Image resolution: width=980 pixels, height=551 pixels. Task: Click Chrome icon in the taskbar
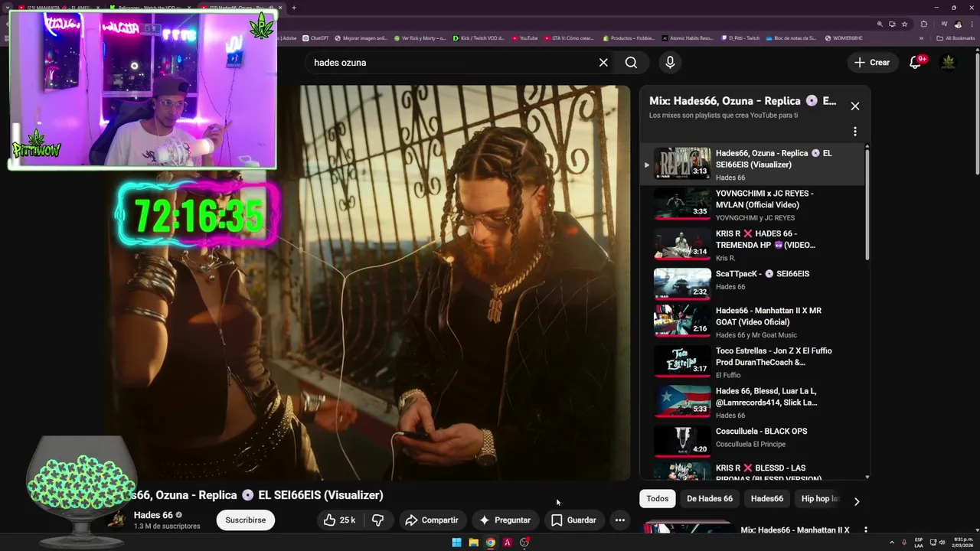(x=490, y=543)
